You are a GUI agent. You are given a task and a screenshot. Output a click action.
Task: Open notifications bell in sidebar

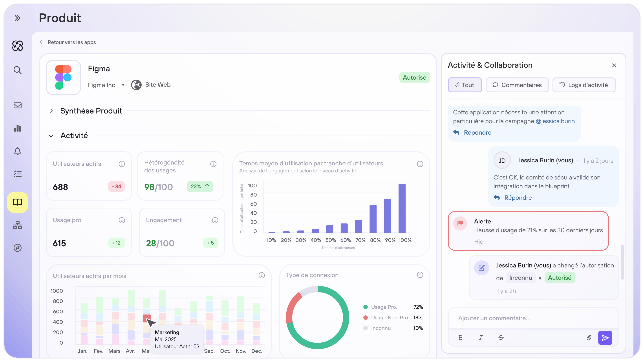(x=17, y=151)
